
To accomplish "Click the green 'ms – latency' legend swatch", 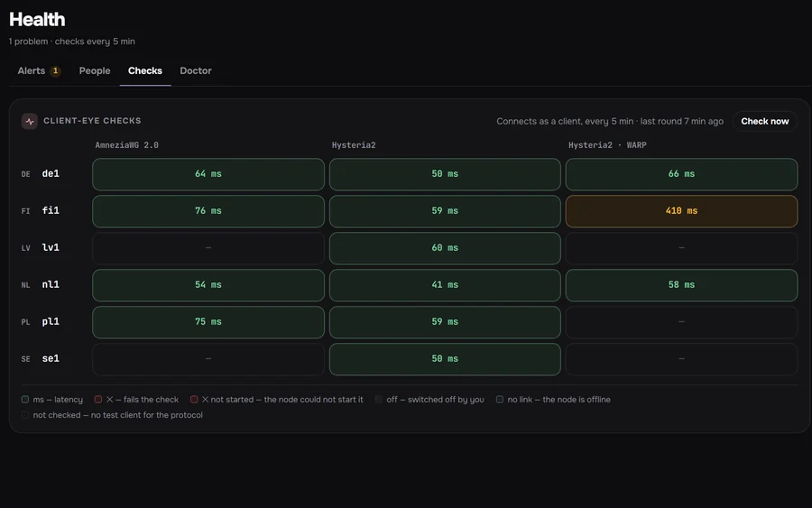I will [25, 399].
